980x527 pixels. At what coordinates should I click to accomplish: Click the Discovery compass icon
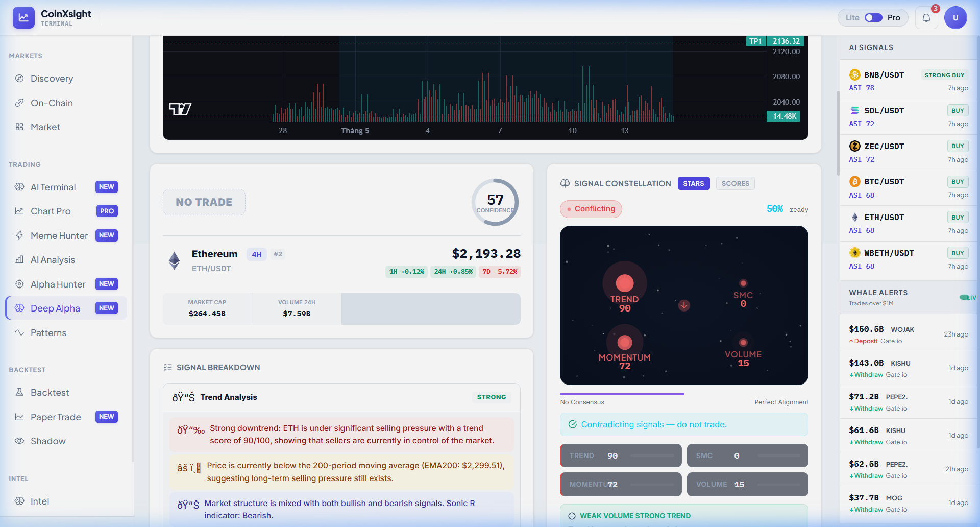19,78
